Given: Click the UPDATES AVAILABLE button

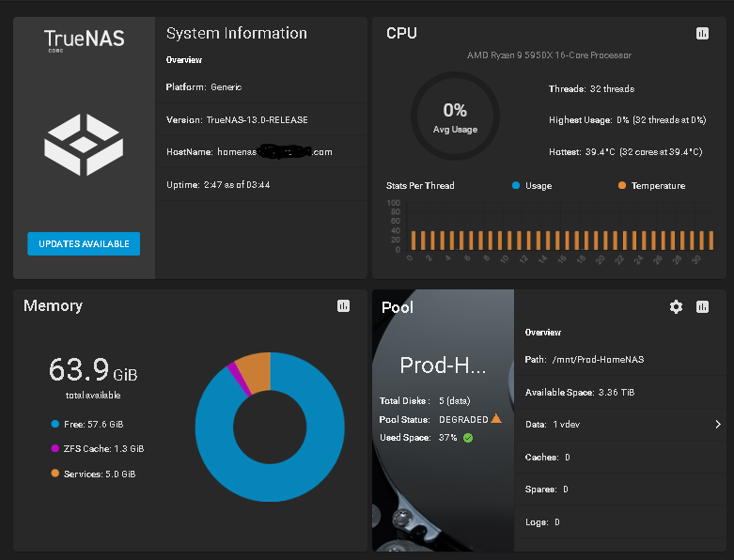Looking at the screenshot, I should click(x=84, y=243).
